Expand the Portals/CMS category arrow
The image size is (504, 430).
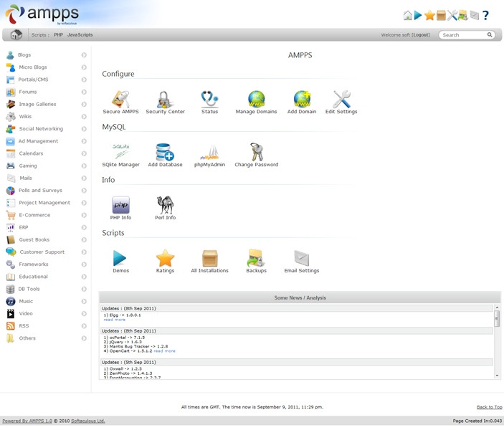84,80
